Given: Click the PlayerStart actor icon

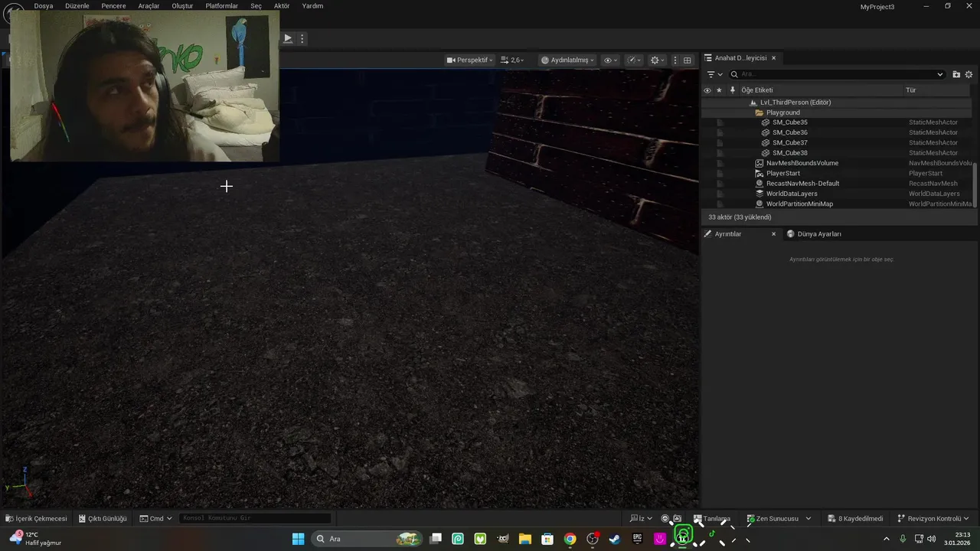Looking at the screenshot, I should coord(759,174).
